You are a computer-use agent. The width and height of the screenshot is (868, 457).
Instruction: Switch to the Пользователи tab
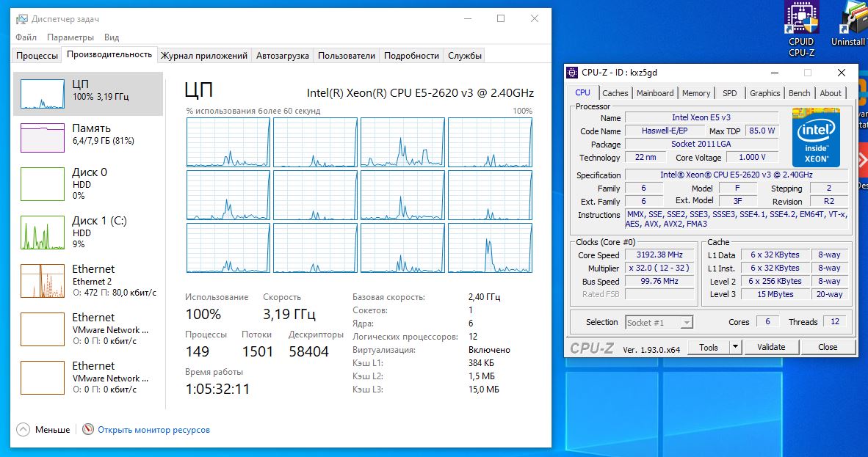click(x=347, y=55)
